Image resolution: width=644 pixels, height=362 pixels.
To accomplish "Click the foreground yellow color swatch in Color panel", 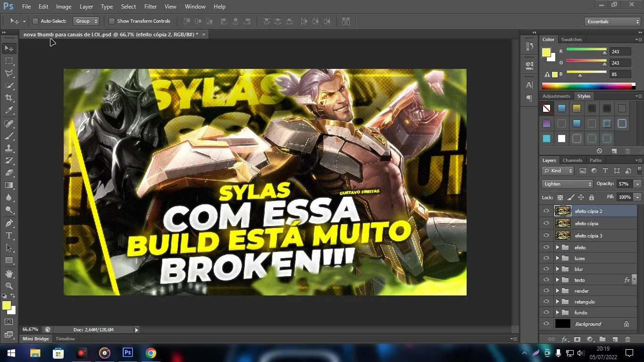I will click(x=546, y=52).
